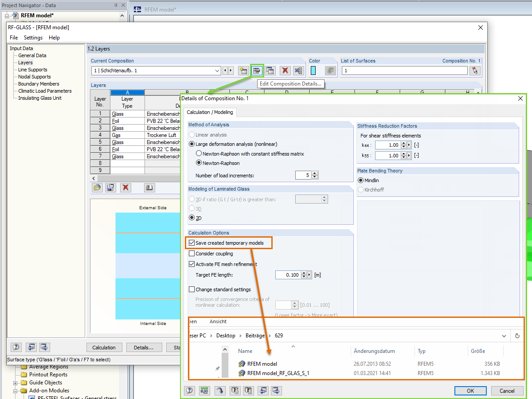
Task: Open the file path location dropdown
Action: [x=504, y=336]
